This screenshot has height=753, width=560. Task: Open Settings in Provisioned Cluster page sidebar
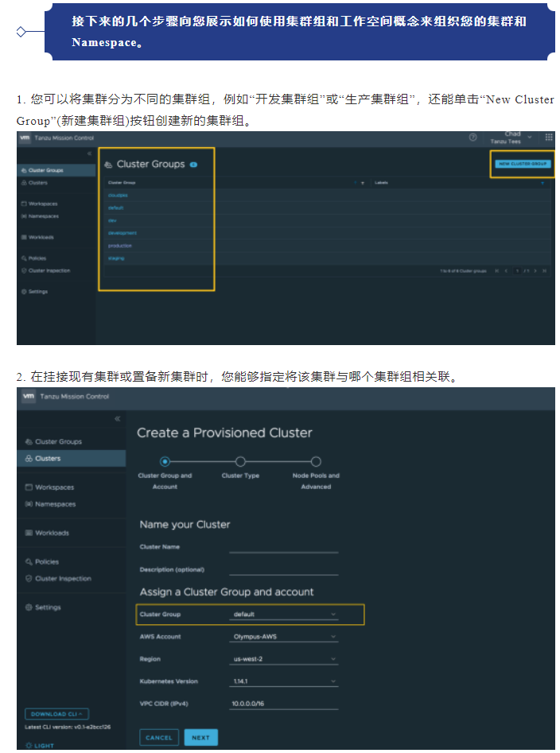coord(43,607)
